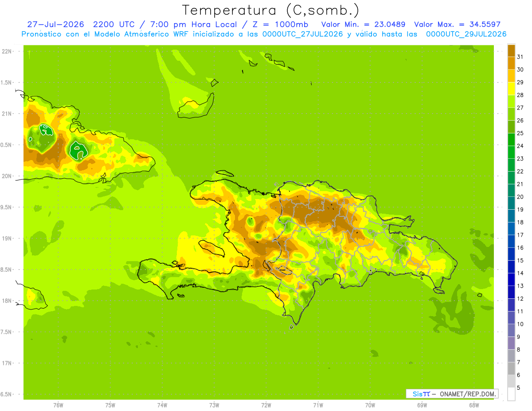
Task: Click the '72W' longitude axis label
Action: (266, 405)
